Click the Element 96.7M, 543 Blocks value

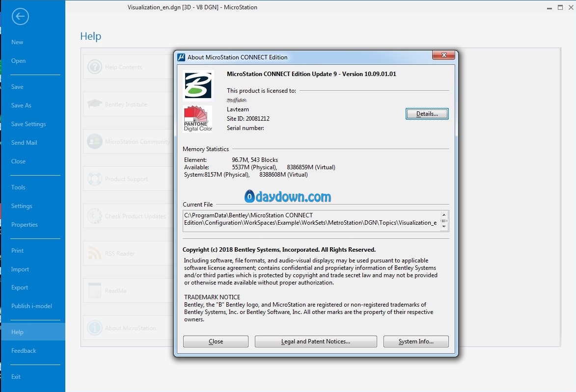(x=255, y=160)
